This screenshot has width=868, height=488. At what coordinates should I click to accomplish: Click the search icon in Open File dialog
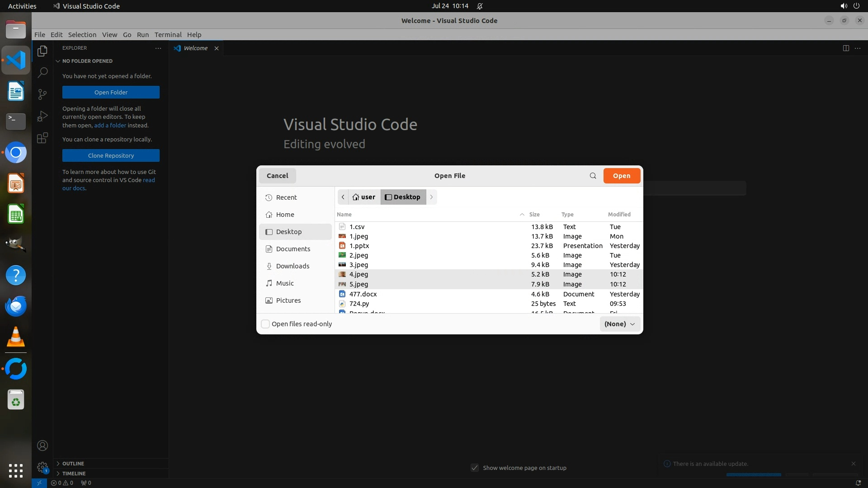pyautogui.click(x=593, y=176)
